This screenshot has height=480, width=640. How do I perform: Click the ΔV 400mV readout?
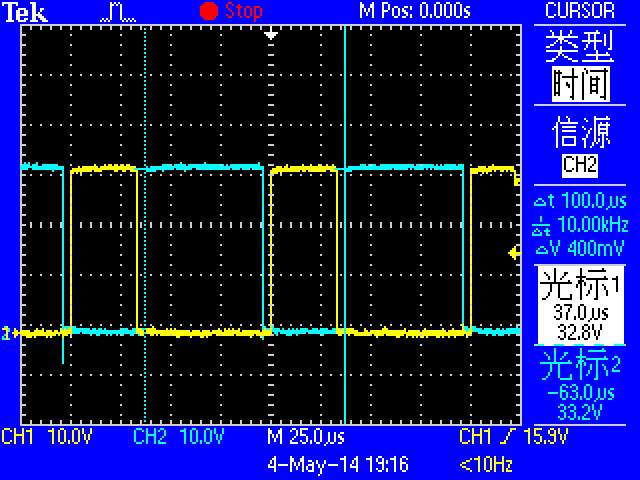tap(580, 248)
